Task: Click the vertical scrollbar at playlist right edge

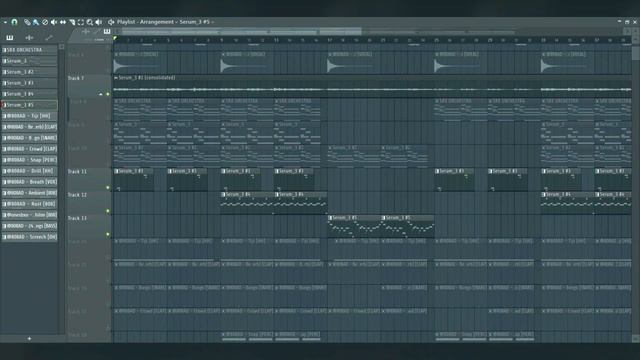Action: pyautogui.click(x=636, y=53)
